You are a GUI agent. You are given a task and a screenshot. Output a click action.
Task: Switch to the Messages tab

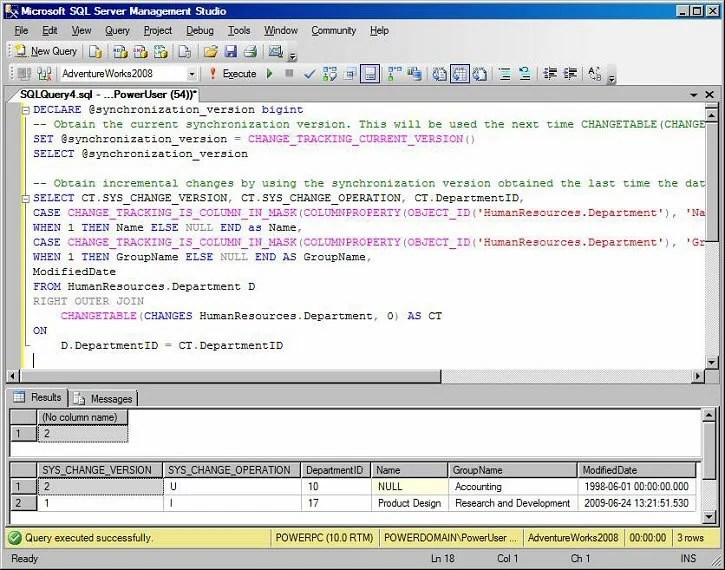(104, 398)
